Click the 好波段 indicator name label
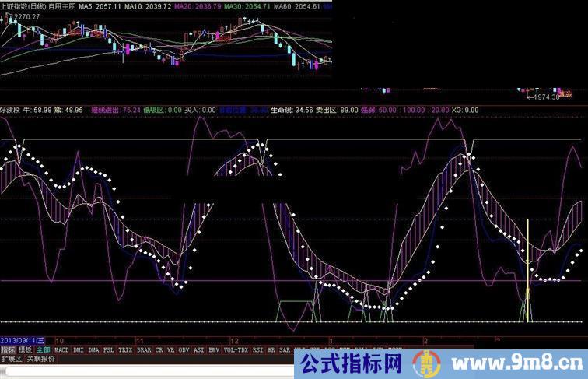 coord(11,111)
